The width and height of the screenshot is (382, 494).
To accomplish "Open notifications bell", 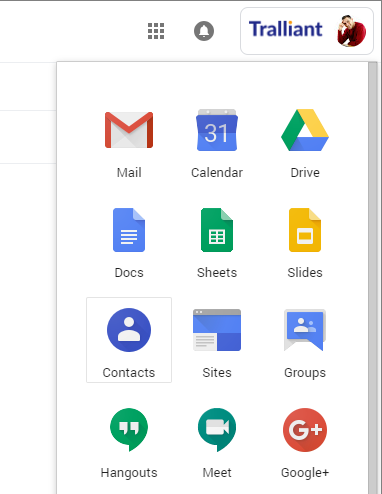I will coord(204,31).
